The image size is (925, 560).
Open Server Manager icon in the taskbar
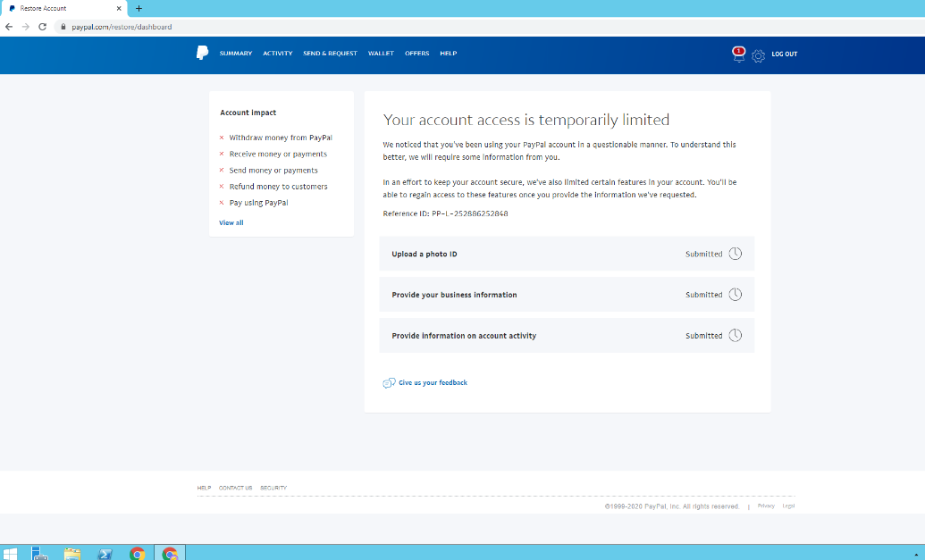39,553
